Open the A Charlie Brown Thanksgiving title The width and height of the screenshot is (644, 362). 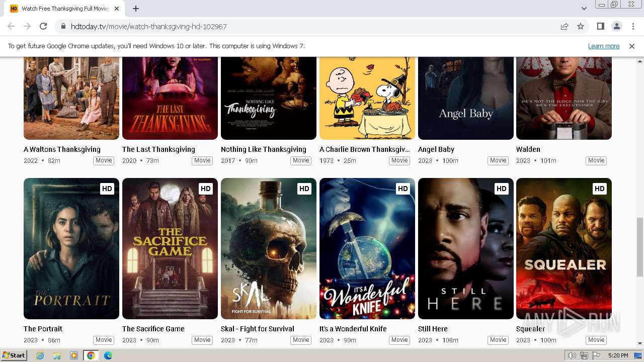365,149
